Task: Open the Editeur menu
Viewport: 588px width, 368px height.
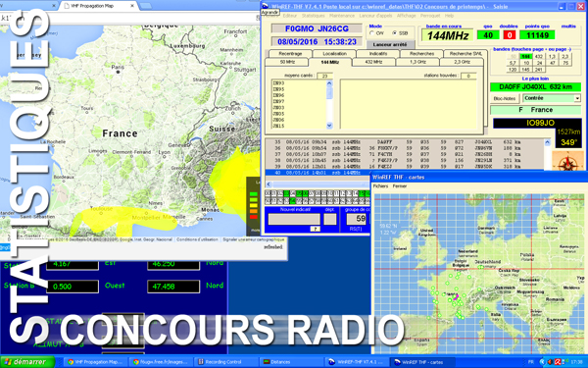Action: tap(290, 16)
